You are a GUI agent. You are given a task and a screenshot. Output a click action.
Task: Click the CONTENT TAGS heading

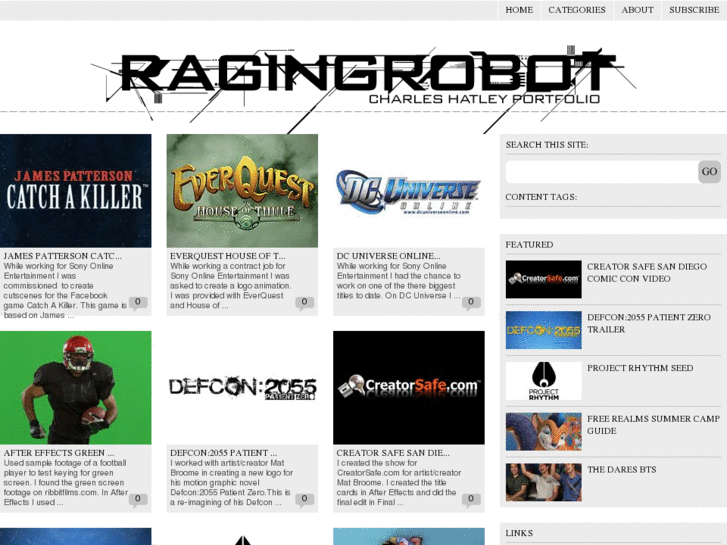click(x=541, y=197)
